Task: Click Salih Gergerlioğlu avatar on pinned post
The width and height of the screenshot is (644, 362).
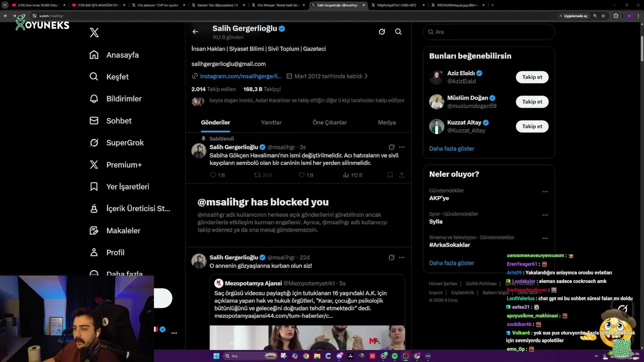Action: tap(199, 151)
